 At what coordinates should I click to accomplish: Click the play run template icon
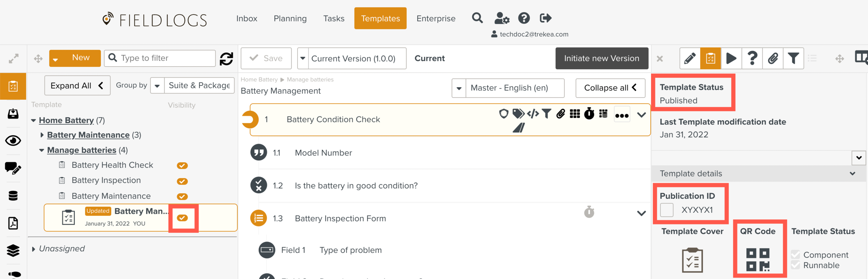pos(731,58)
